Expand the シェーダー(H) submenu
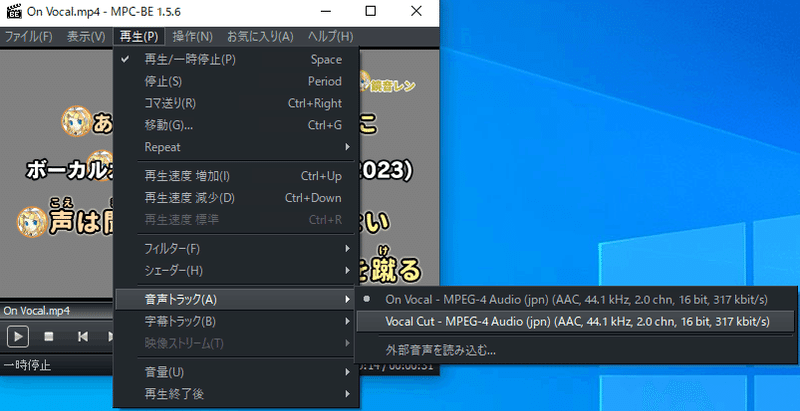Viewport: 800px width, 411px height. point(236,271)
